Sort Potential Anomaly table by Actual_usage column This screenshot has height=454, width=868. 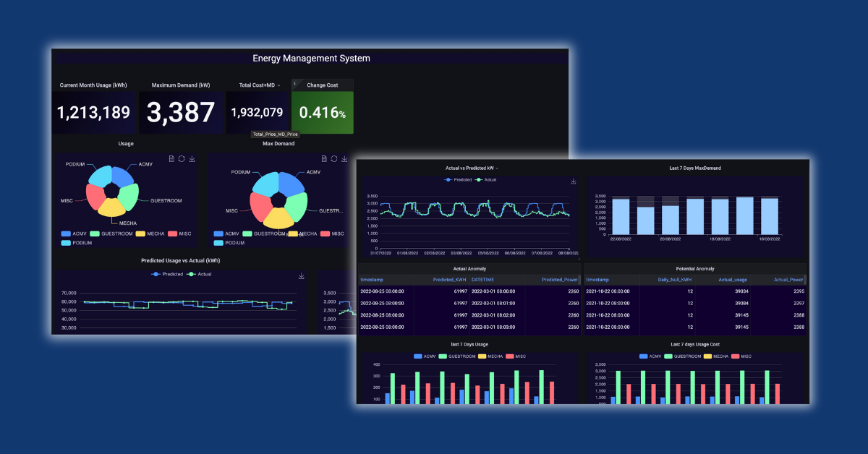(x=732, y=279)
